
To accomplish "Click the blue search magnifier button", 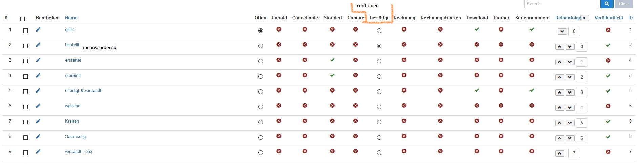I will [607, 4].
